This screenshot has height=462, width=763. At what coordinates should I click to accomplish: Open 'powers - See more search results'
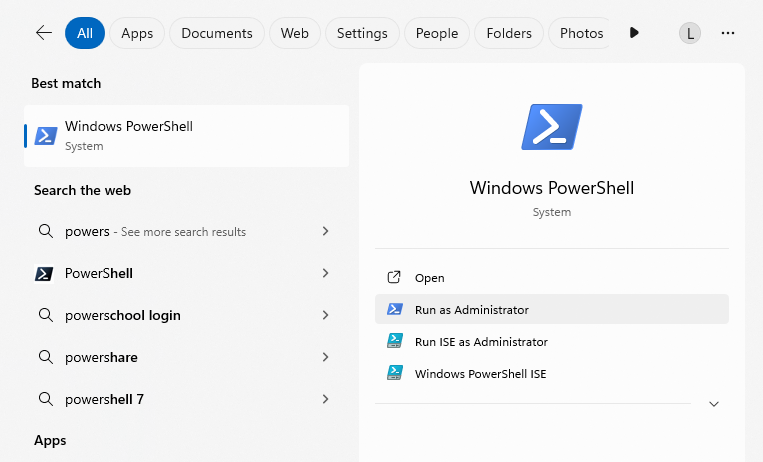pos(186,231)
